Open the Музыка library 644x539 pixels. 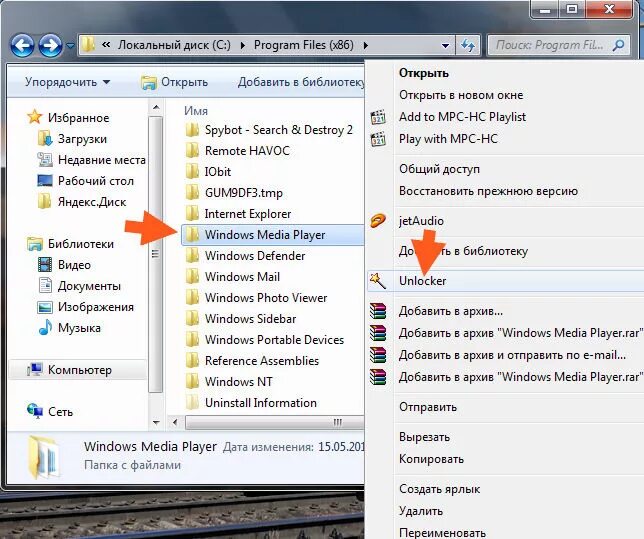tap(69, 327)
